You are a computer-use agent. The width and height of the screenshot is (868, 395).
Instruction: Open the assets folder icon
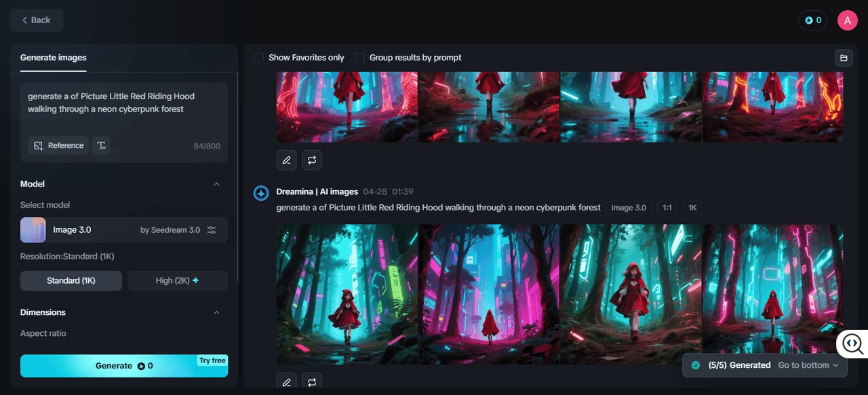[x=844, y=58]
